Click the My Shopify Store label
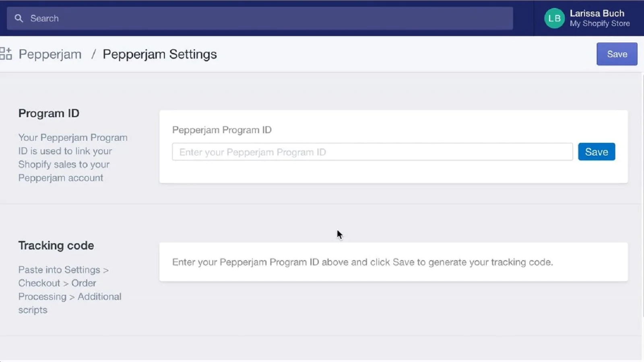 point(599,24)
